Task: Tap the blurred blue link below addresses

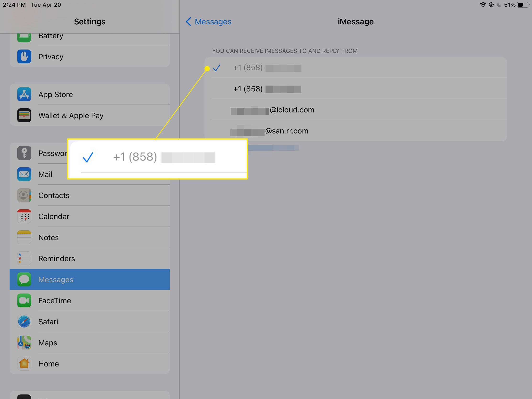Action: pos(273,148)
